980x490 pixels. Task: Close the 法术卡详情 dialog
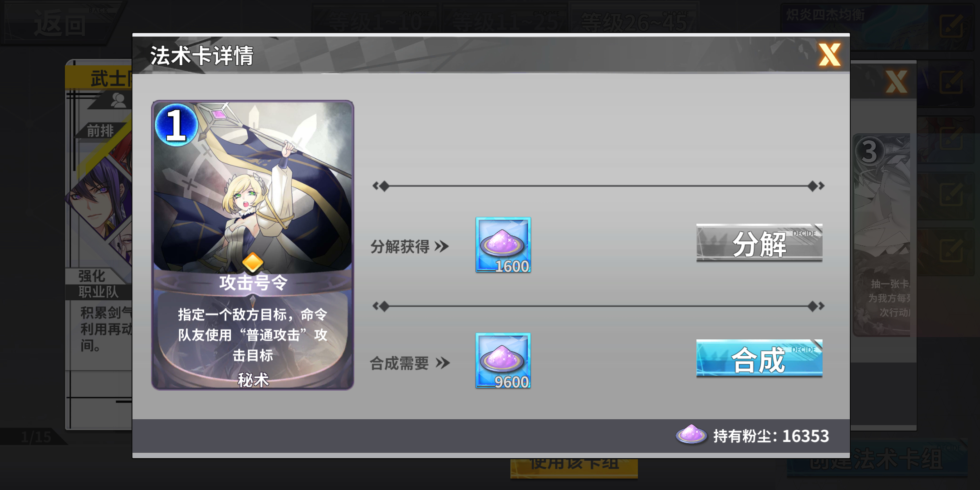click(829, 55)
